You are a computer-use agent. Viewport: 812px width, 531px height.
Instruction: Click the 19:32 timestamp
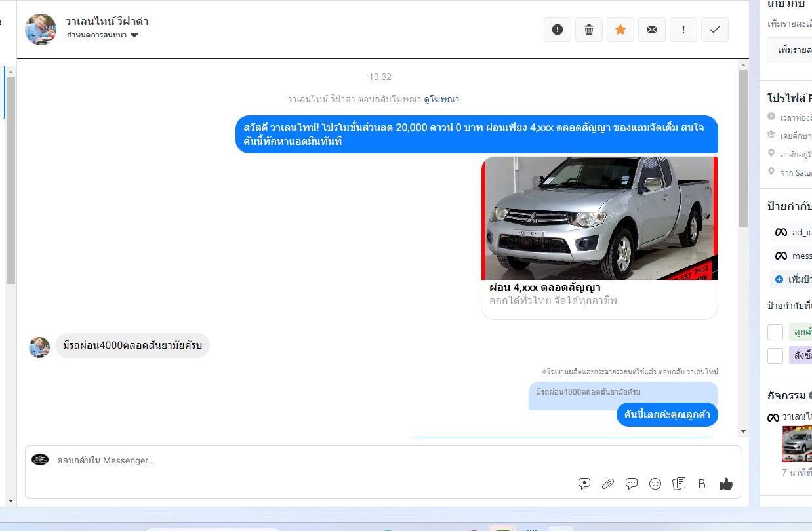[380, 77]
